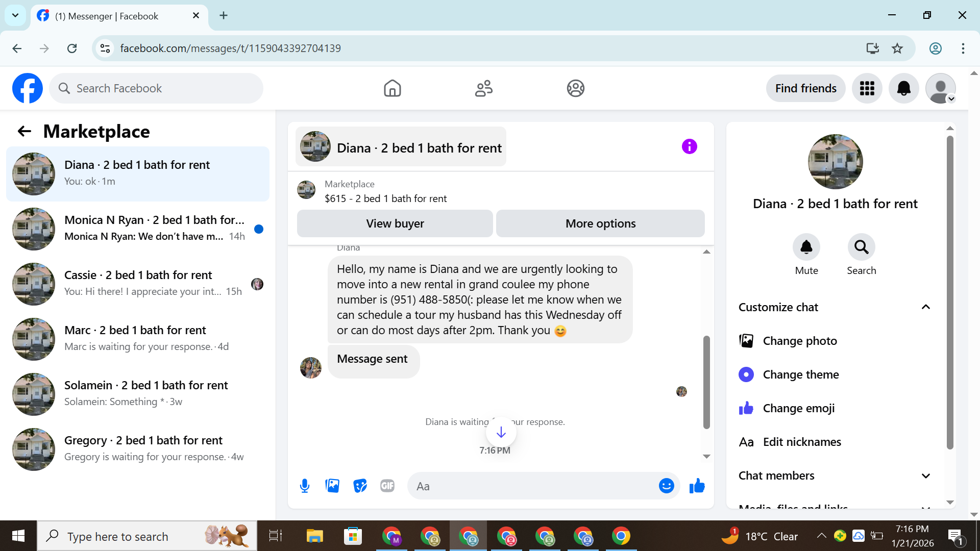Send a thumbs-up like
This screenshot has width=980, height=551.
pyautogui.click(x=697, y=486)
